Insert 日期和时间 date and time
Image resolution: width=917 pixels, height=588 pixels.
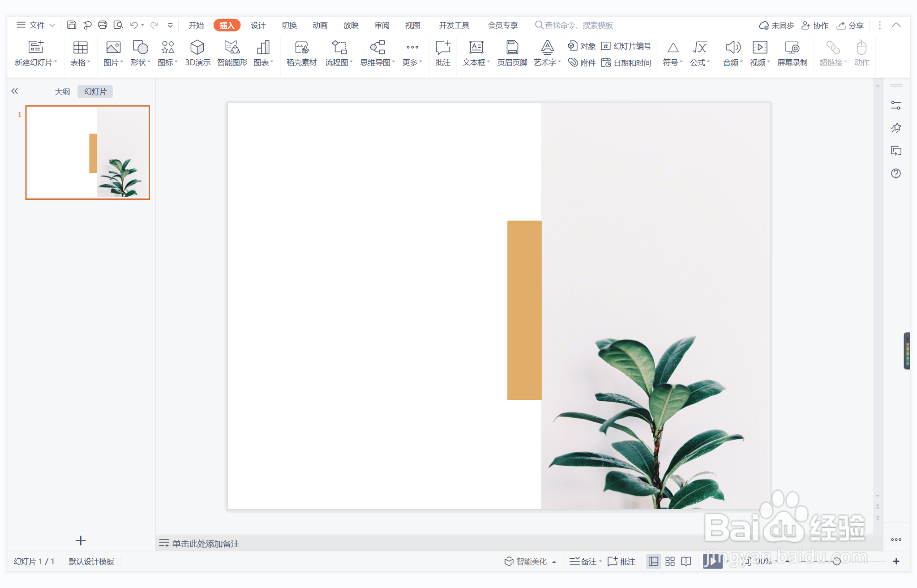[x=626, y=62]
